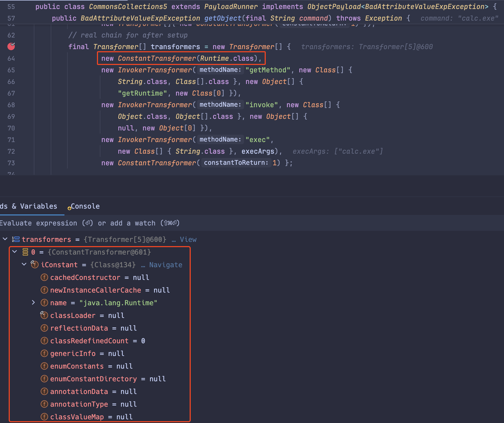The width and height of the screenshot is (504, 423).
Task: Click the field icon of classValueMap
Action: 44,417
